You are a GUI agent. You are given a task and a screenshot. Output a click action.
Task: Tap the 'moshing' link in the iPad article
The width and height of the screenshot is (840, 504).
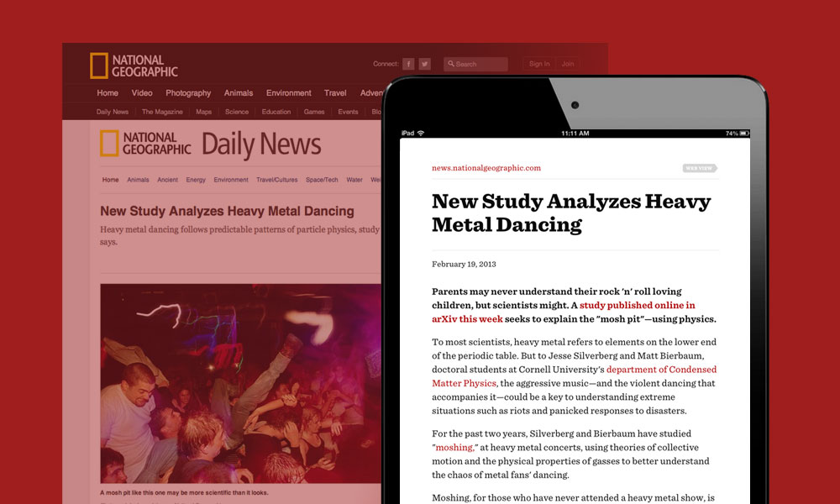454,447
